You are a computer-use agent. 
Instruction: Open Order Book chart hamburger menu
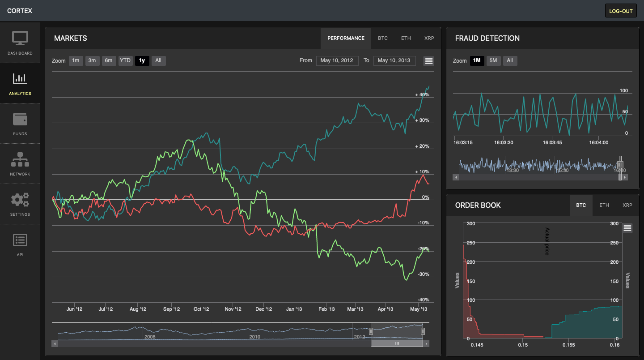[627, 228]
